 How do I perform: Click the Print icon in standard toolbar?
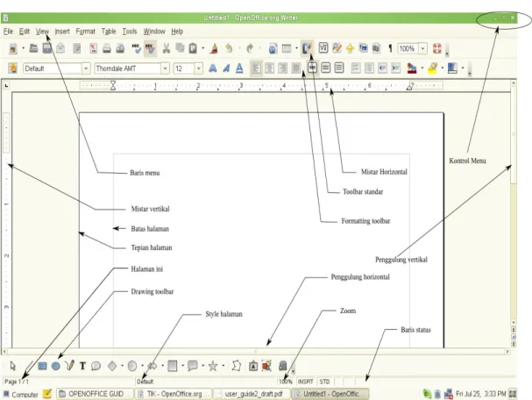point(107,48)
